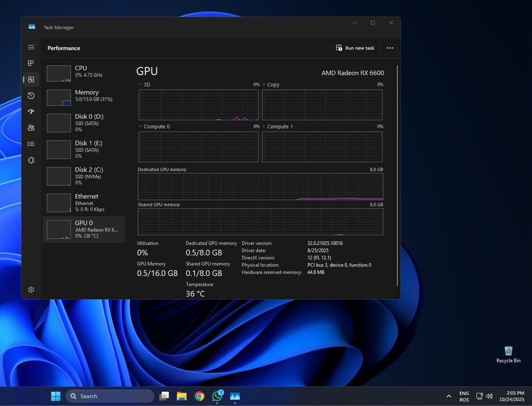Click the GPU panel vertical scrollbar
This screenshot has width=532, height=406.
pos(397,175)
